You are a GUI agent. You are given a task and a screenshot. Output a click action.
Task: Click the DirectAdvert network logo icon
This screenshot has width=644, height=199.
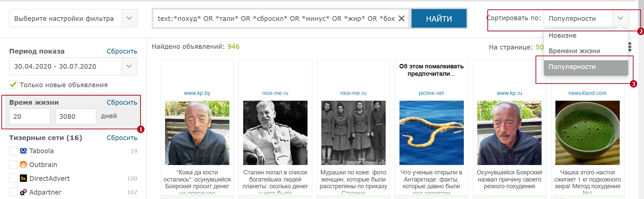[x=23, y=178]
